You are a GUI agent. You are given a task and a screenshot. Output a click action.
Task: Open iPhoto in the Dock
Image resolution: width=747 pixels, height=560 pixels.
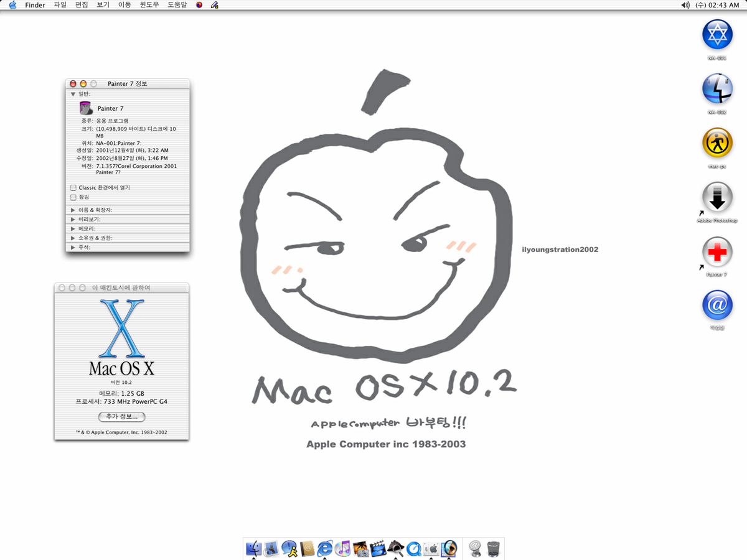click(360, 548)
